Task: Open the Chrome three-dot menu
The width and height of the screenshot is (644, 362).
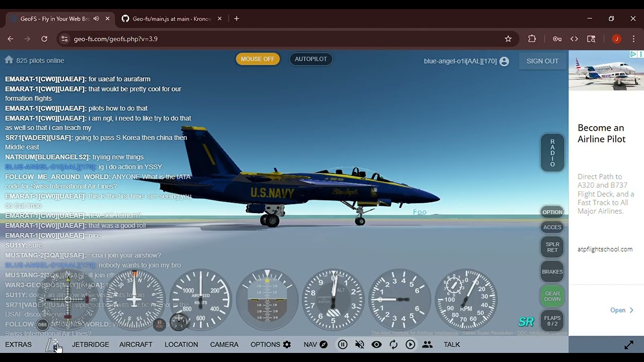Action: (x=633, y=39)
